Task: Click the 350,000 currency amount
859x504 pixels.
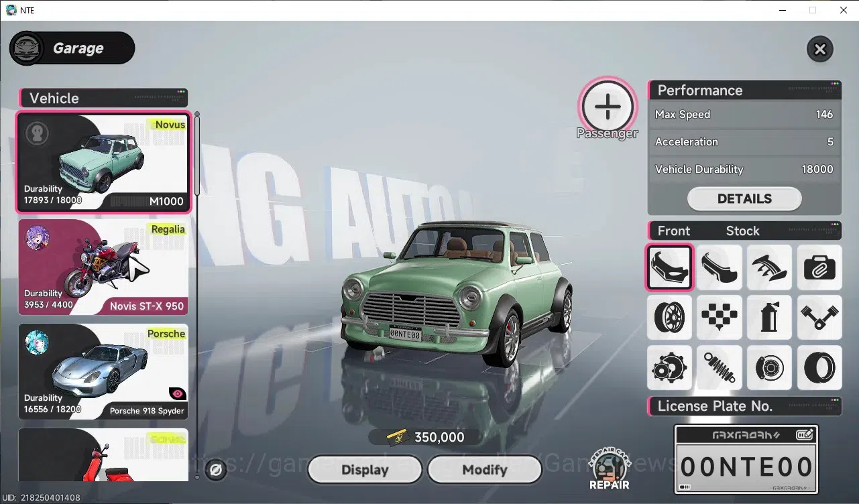Action: [439, 437]
